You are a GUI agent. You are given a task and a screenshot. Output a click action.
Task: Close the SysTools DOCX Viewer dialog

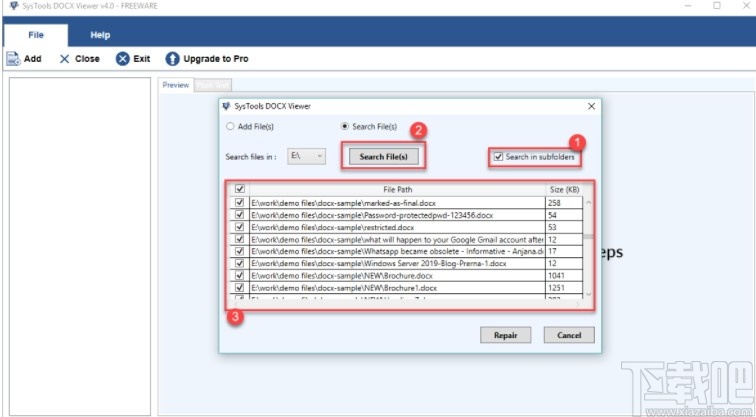pos(592,107)
